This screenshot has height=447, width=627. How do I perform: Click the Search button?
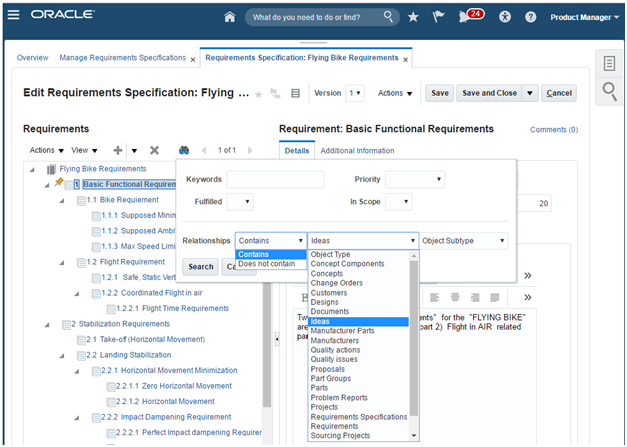point(200,267)
